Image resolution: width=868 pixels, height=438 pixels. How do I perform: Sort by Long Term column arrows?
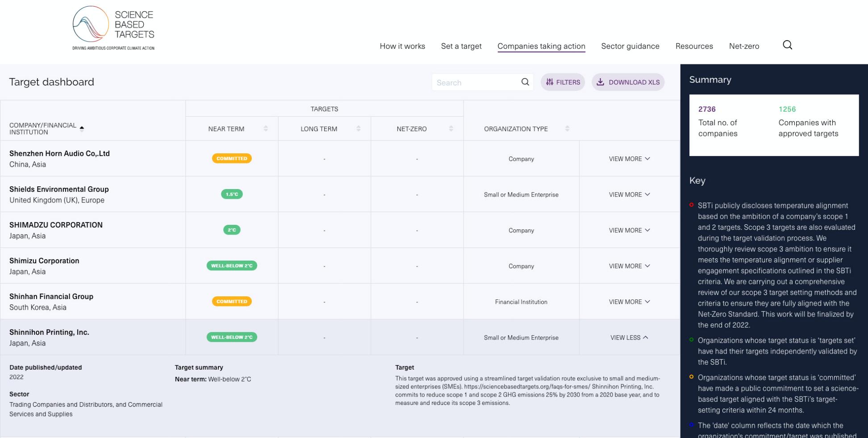click(359, 129)
